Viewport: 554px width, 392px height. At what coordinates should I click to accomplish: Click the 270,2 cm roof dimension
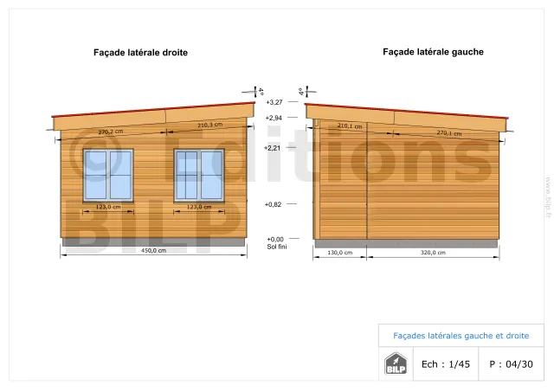coord(110,132)
